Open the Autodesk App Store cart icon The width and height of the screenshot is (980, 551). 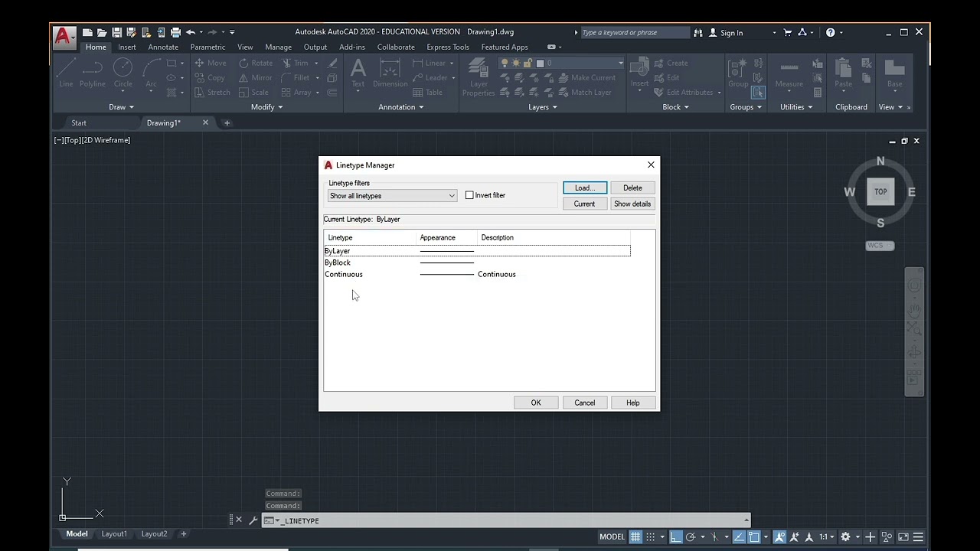pos(787,32)
